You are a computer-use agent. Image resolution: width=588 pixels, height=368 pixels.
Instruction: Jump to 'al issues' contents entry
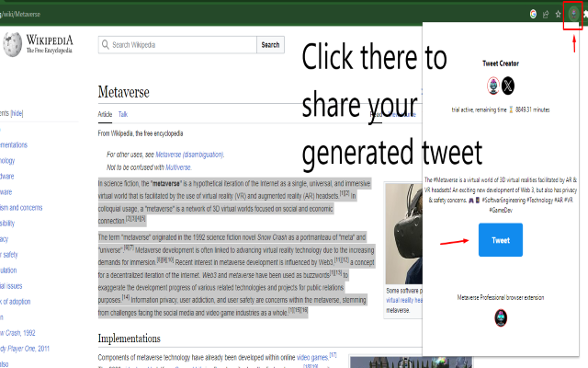(x=11, y=286)
